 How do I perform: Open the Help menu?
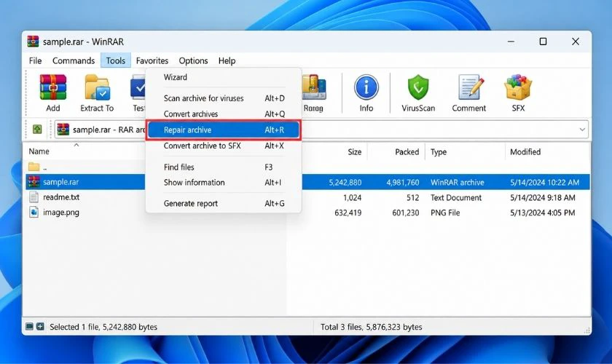coord(227,61)
